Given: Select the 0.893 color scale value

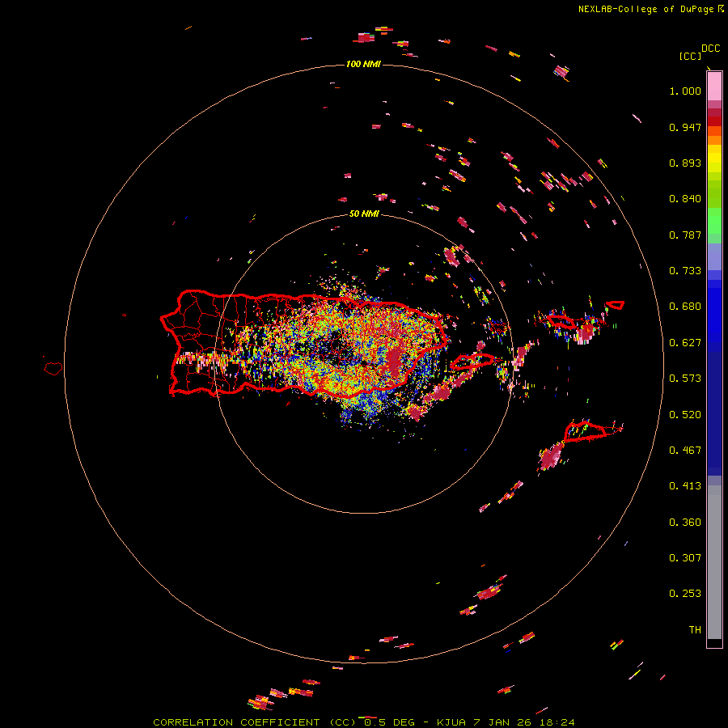Looking at the screenshot, I should click(x=685, y=163).
